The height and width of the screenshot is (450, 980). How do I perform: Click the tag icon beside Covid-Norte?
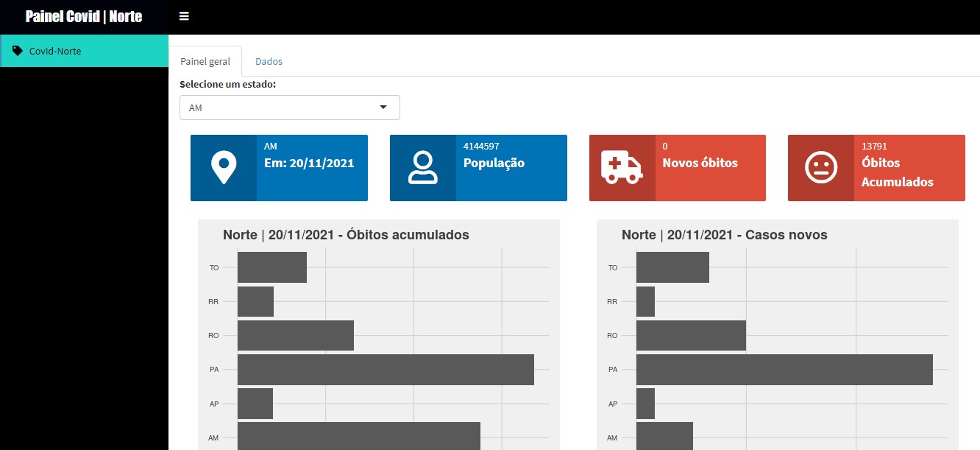pyautogui.click(x=18, y=51)
